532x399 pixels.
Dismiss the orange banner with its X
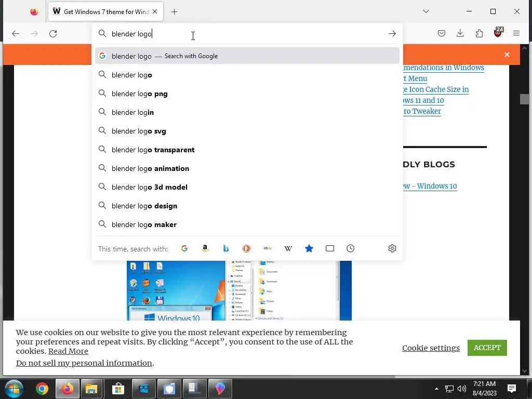(x=507, y=54)
